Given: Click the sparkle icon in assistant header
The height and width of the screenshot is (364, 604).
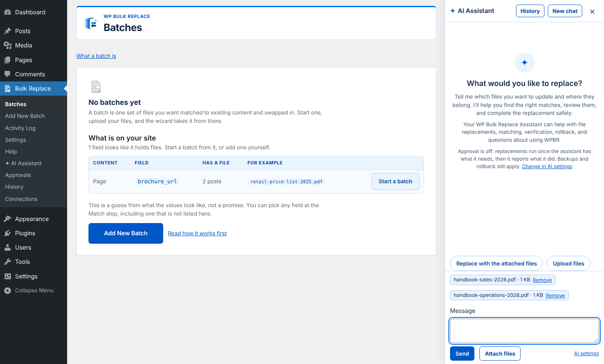Looking at the screenshot, I should click(453, 11).
